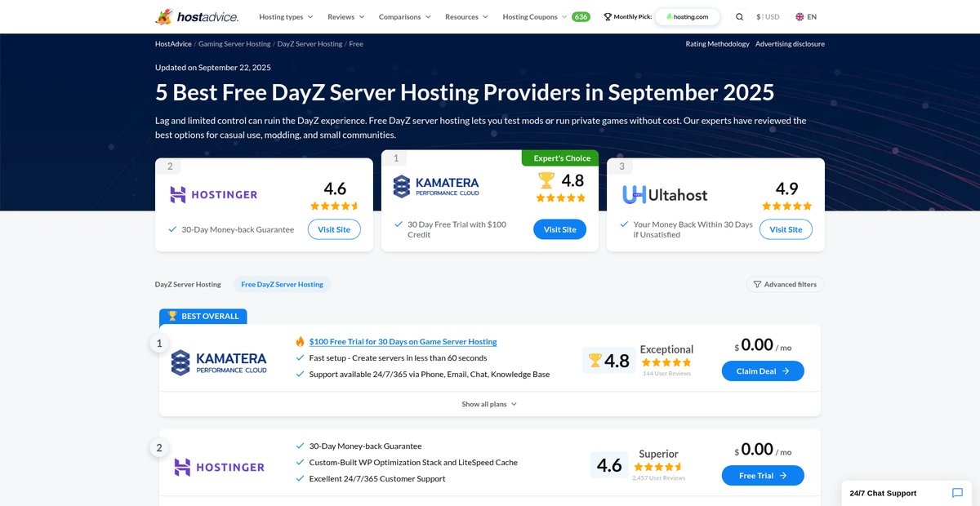This screenshot has width=980, height=506.
Task: Click the Advanced filters funnel icon
Action: pos(757,284)
